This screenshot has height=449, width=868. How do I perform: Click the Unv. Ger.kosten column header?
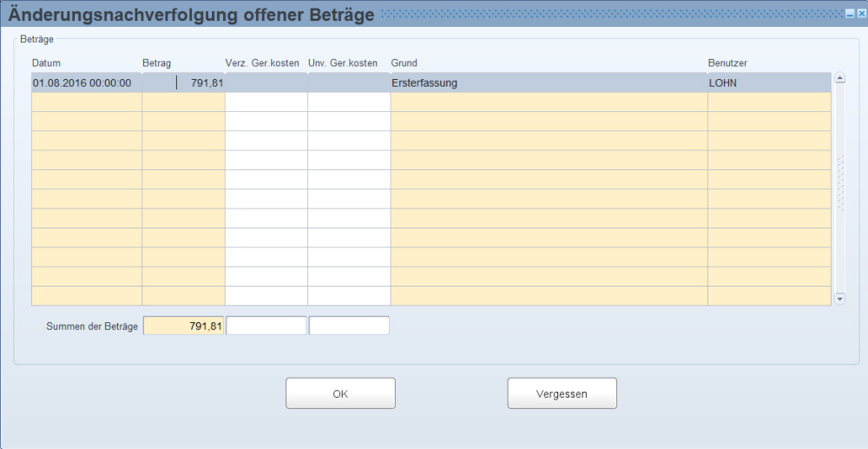[343, 63]
